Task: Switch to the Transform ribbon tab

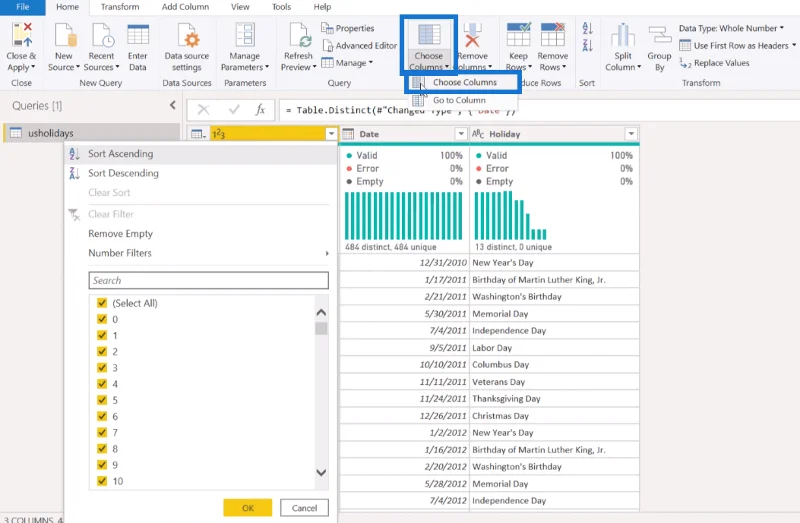Action: (120, 7)
